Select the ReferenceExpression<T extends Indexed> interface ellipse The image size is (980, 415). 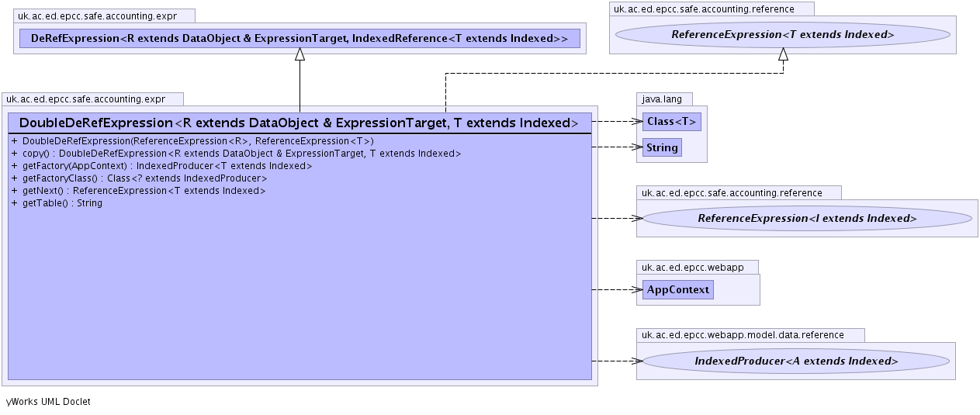click(782, 35)
